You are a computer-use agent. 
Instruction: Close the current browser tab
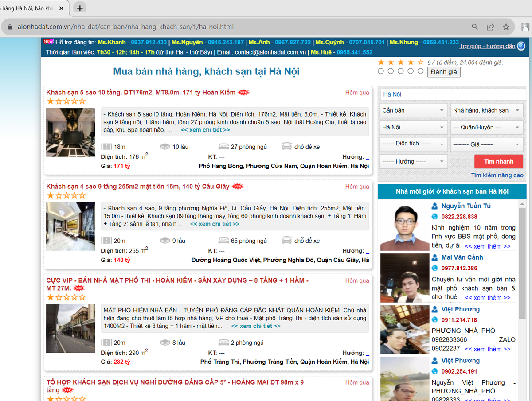pos(60,8)
